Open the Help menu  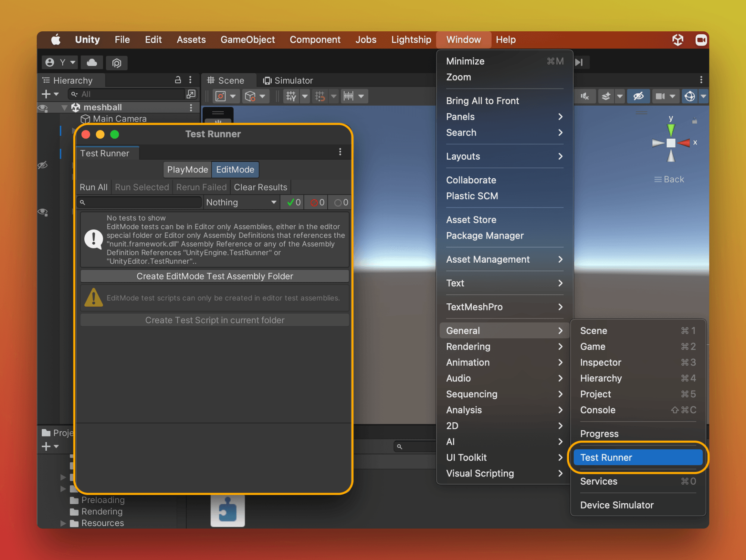[506, 40]
